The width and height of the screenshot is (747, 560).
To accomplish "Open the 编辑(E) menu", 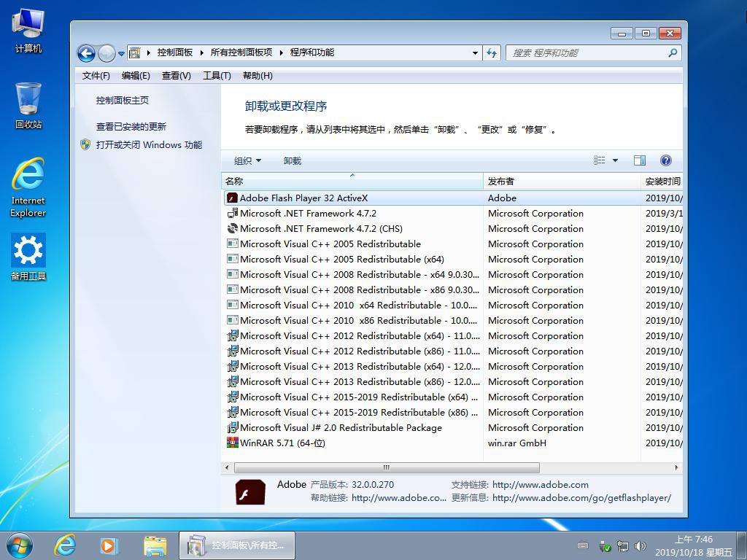I will pyautogui.click(x=136, y=76).
